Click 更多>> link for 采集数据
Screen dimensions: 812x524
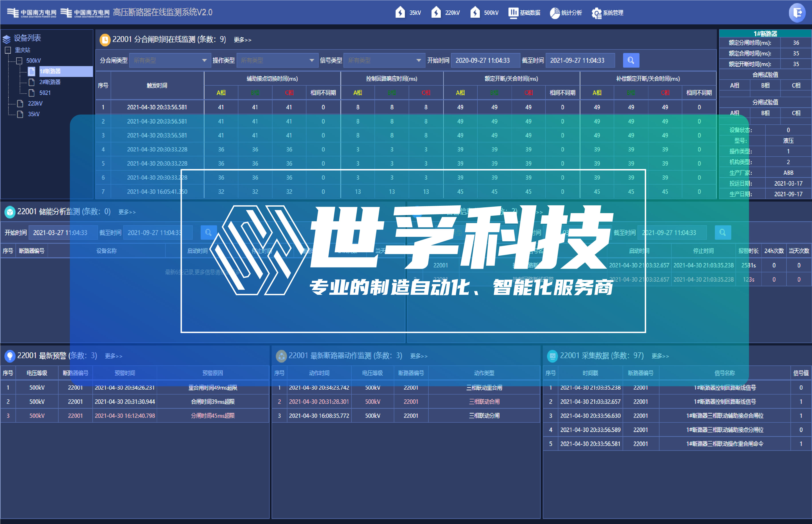660,356
